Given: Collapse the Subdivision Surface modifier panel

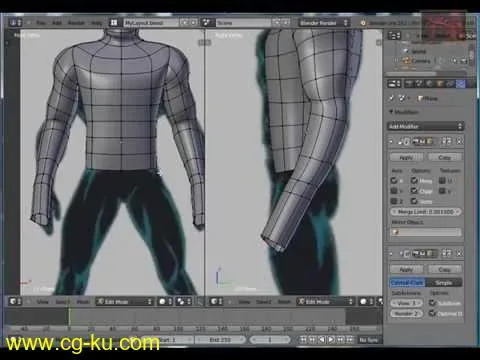Looking at the screenshot, I should (391, 254).
